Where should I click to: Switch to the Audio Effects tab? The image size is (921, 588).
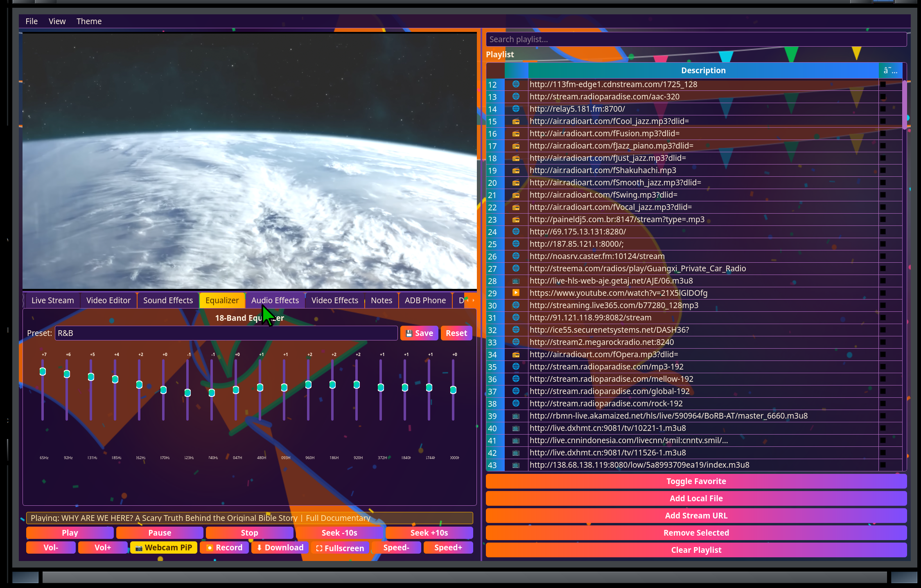[x=275, y=300]
